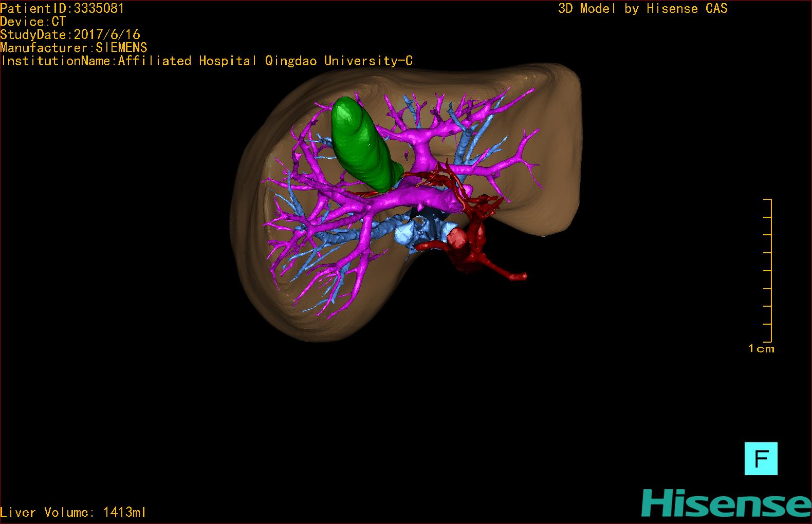The height and width of the screenshot is (524, 812).
Task: Select the 'Manufacturer:SIEMENS' text
Action: pyautogui.click(x=73, y=48)
